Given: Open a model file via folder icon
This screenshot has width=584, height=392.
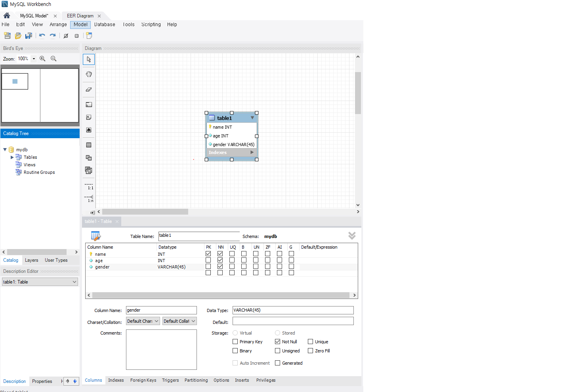Looking at the screenshot, I should pos(18,36).
